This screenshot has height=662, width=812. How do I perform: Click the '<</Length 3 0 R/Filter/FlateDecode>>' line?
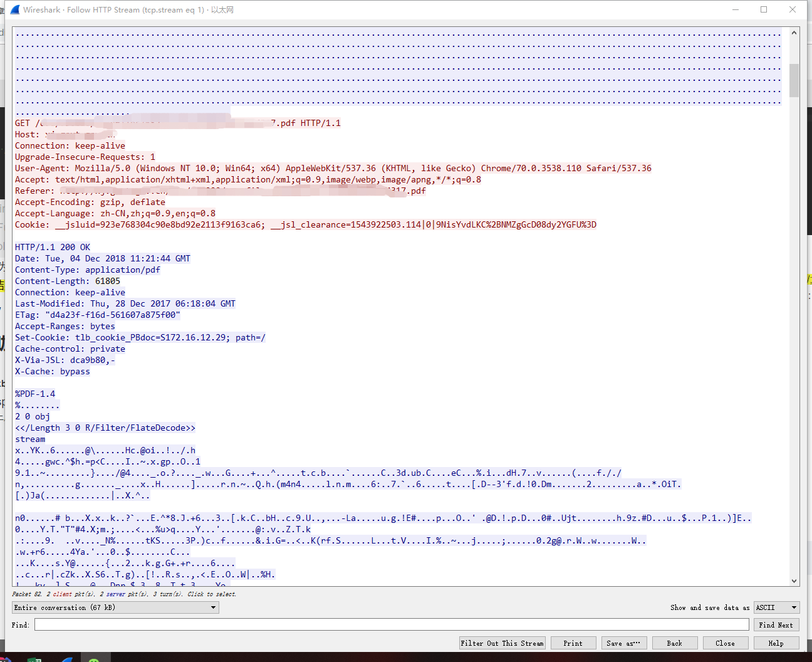click(105, 428)
